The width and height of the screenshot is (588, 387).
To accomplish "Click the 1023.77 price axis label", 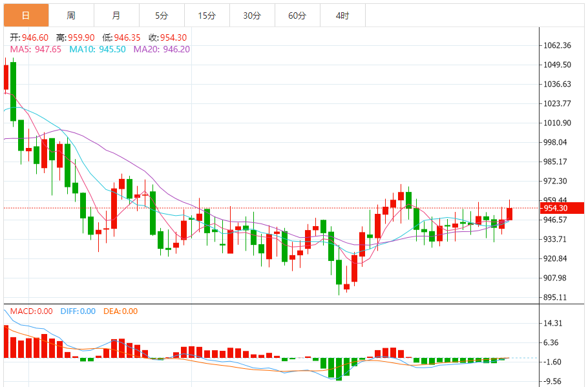I will [557, 103].
